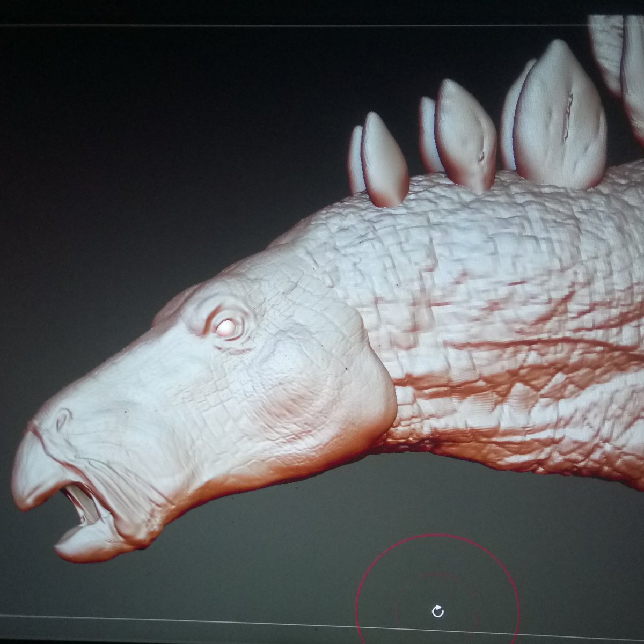Click the dinosaur model's glossy eye
The height and width of the screenshot is (644, 644).
tap(226, 327)
